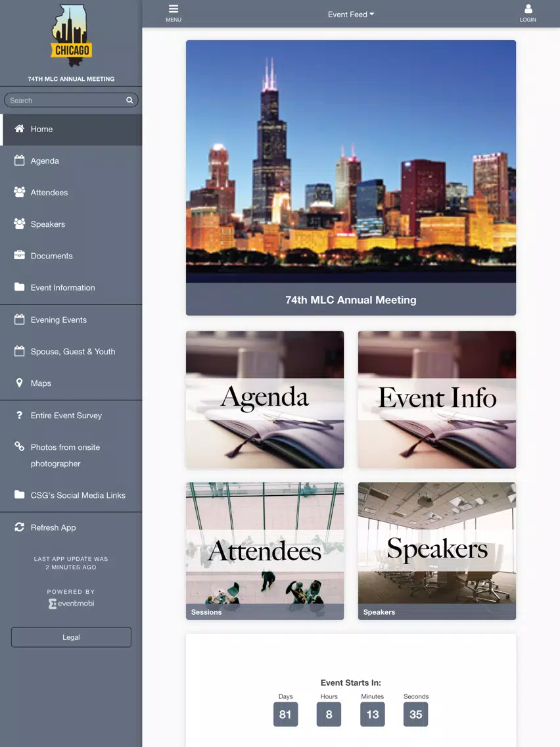Image resolution: width=560 pixels, height=747 pixels.
Task: Go to Evening Events
Action: (71, 320)
